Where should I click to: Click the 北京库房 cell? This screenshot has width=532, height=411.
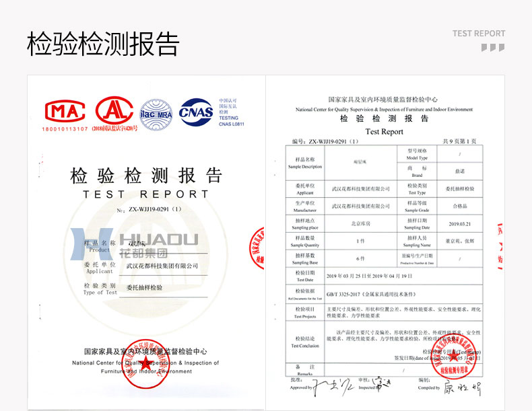(x=361, y=223)
